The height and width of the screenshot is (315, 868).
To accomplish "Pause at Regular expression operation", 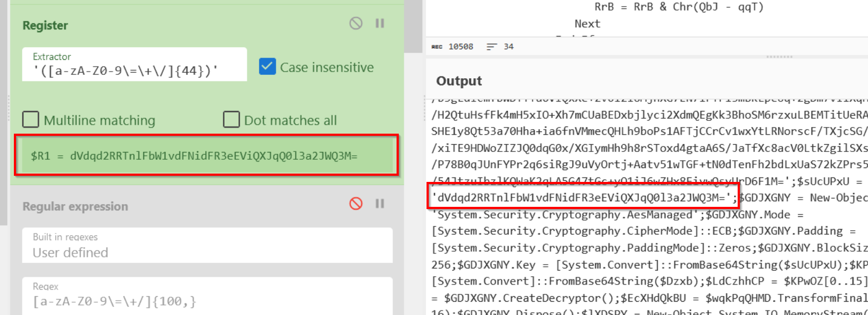I will (380, 204).
